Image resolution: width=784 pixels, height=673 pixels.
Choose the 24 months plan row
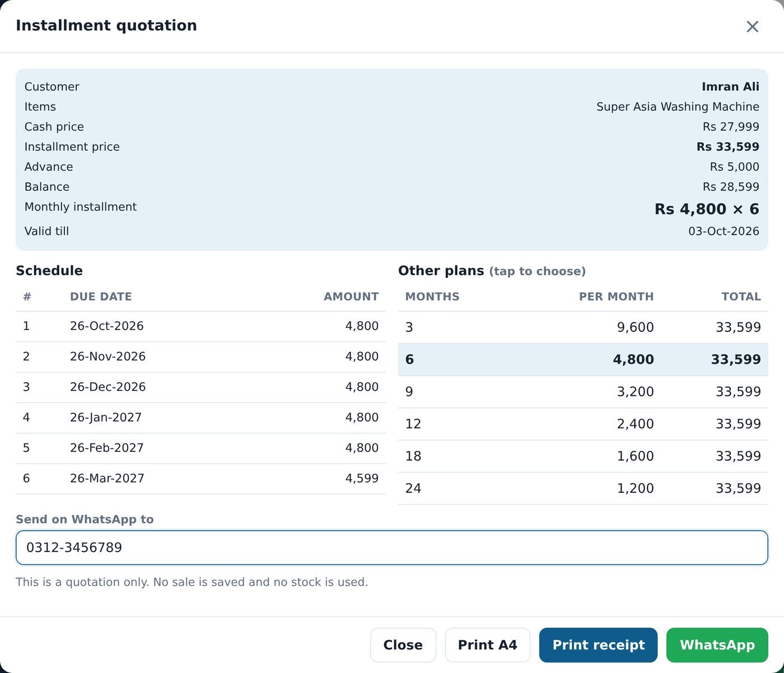(x=583, y=488)
